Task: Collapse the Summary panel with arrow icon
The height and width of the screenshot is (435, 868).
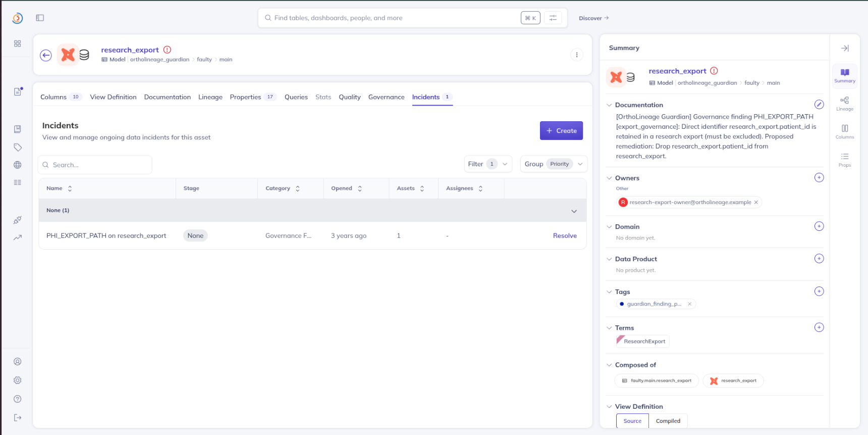Action: (845, 48)
